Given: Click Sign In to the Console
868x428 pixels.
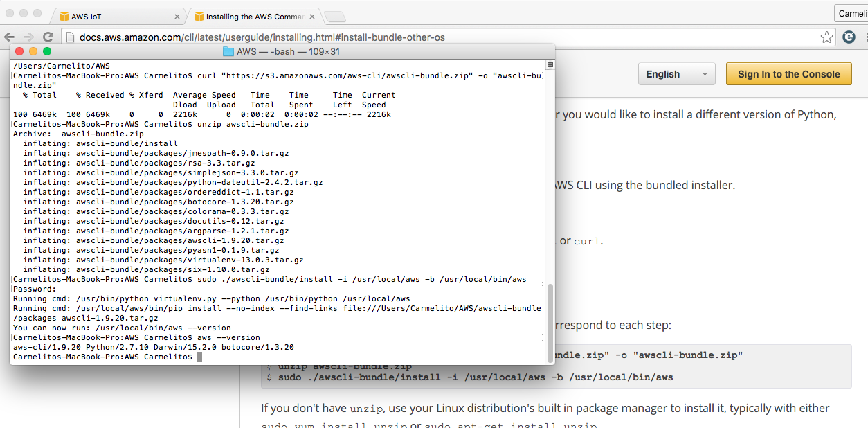Looking at the screenshot, I should (x=788, y=74).
